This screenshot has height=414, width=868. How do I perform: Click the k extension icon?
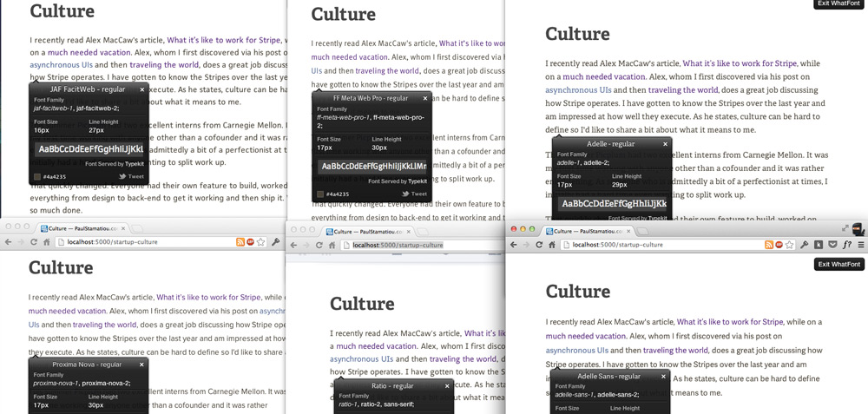coord(819,244)
